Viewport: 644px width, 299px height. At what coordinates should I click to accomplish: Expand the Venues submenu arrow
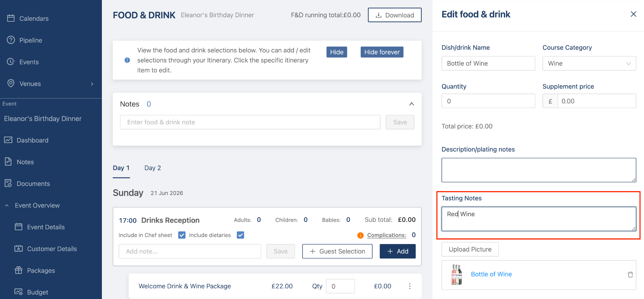(92, 84)
